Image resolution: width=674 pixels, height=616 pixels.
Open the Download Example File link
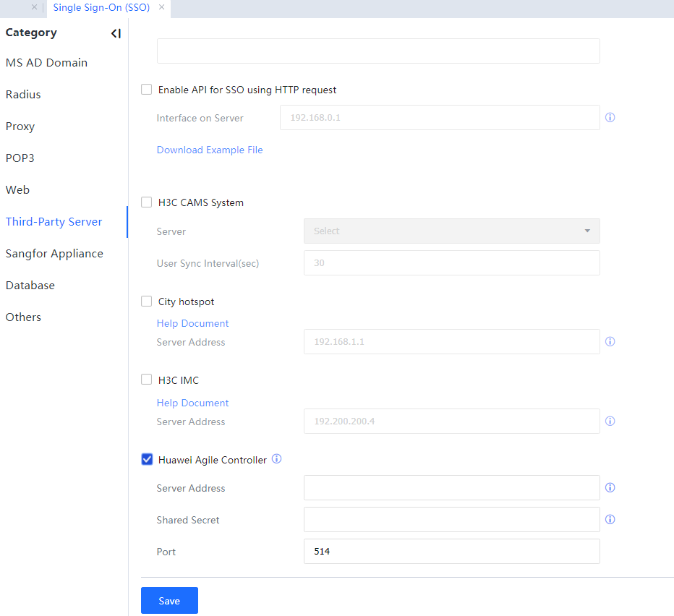coord(210,150)
